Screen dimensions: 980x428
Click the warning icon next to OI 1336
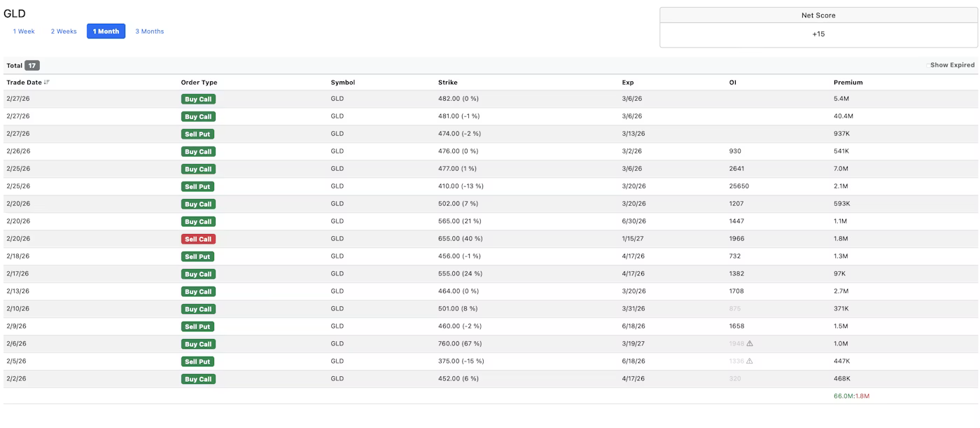(x=750, y=361)
